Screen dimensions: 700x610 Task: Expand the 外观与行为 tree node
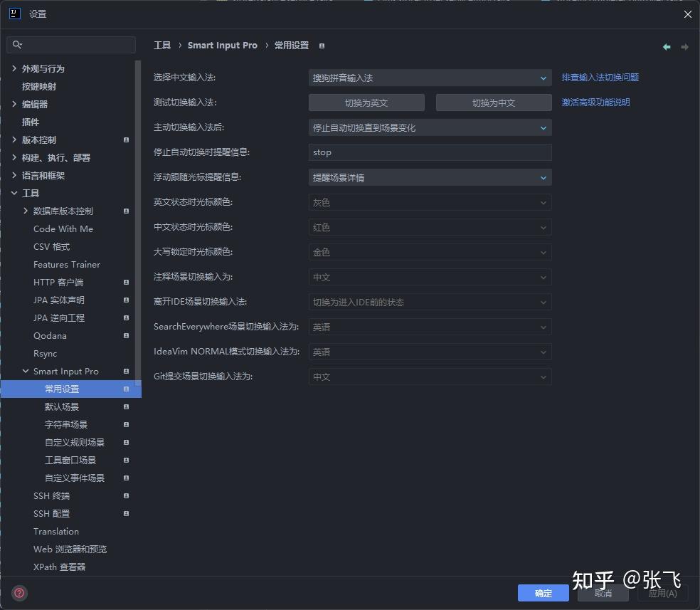(x=14, y=68)
